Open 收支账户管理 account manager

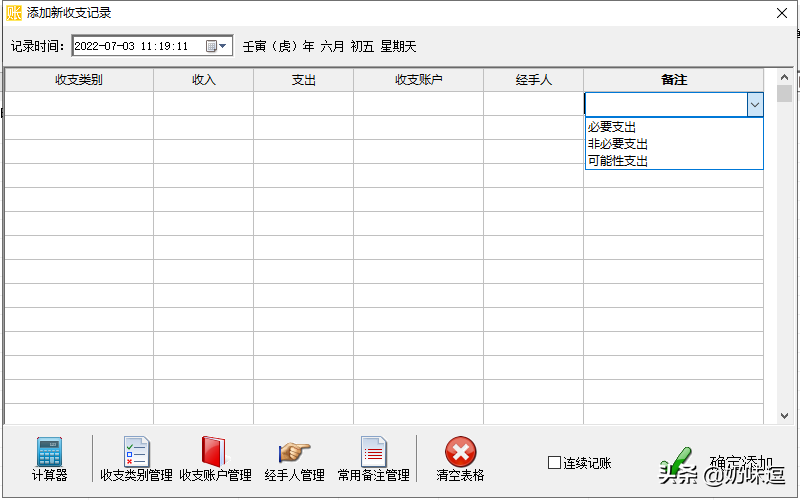coord(215,459)
